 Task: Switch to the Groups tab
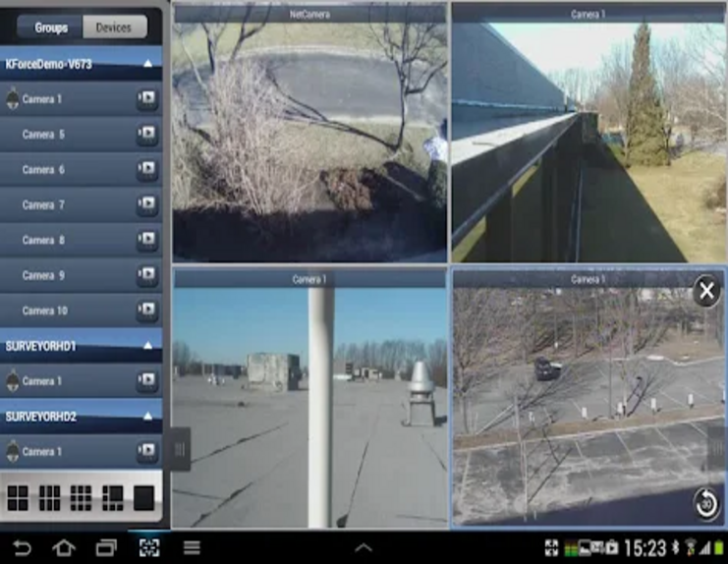pyautogui.click(x=51, y=28)
